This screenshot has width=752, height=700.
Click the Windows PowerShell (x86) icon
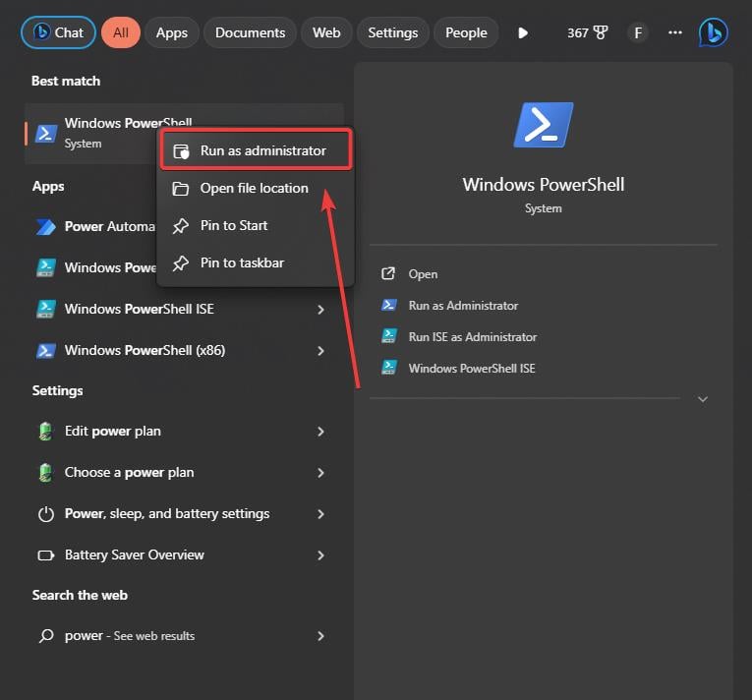click(46, 351)
